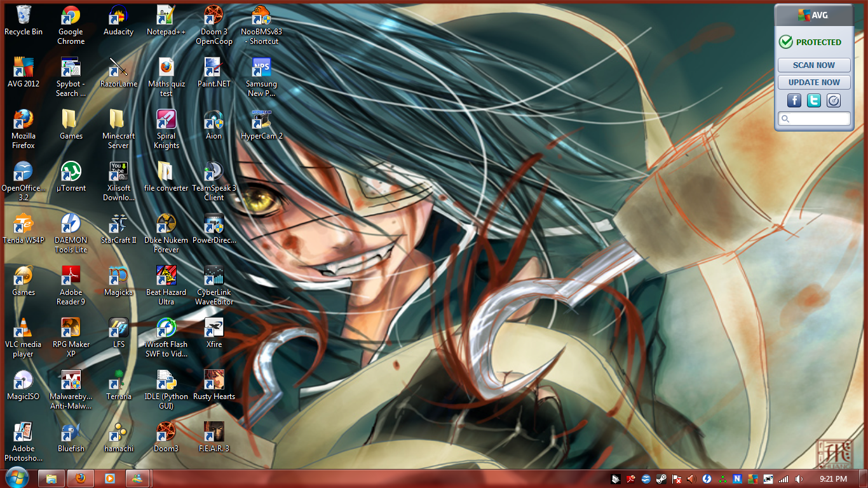Click the clock showing 9:21 PM
Viewport: 868px width, 488px height.
[x=833, y=478]
